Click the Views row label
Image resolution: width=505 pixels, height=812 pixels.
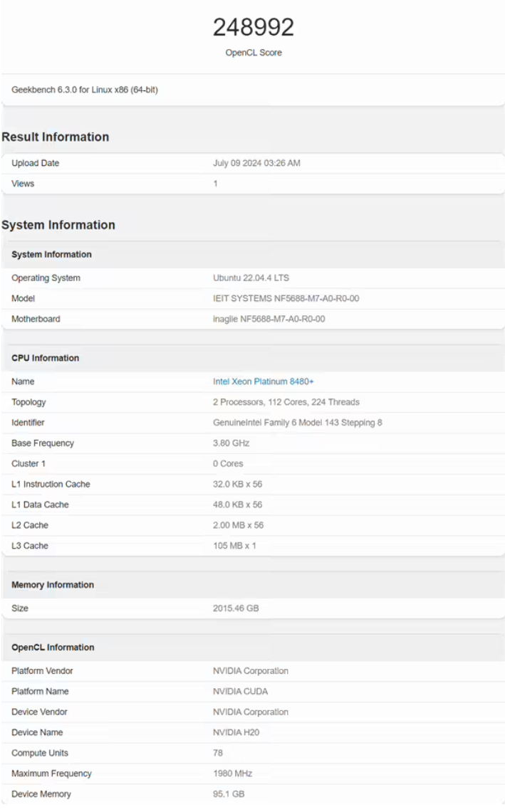click(x=23, y=184)
